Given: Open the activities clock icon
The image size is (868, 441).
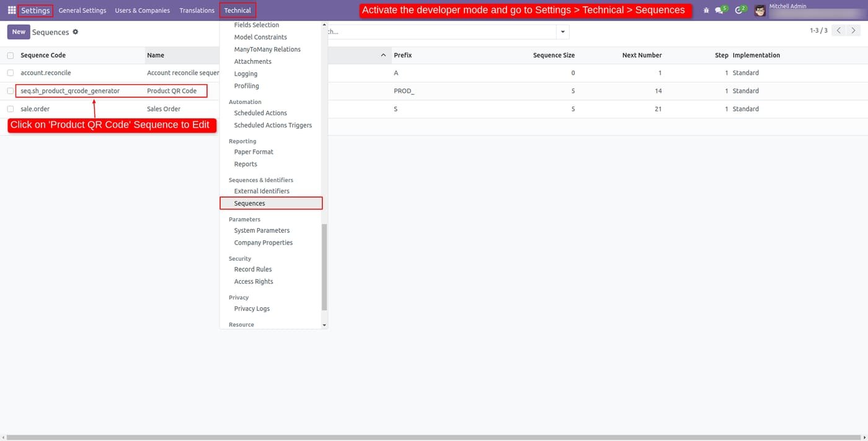Looking at the screenshot, I should (740, 11).
